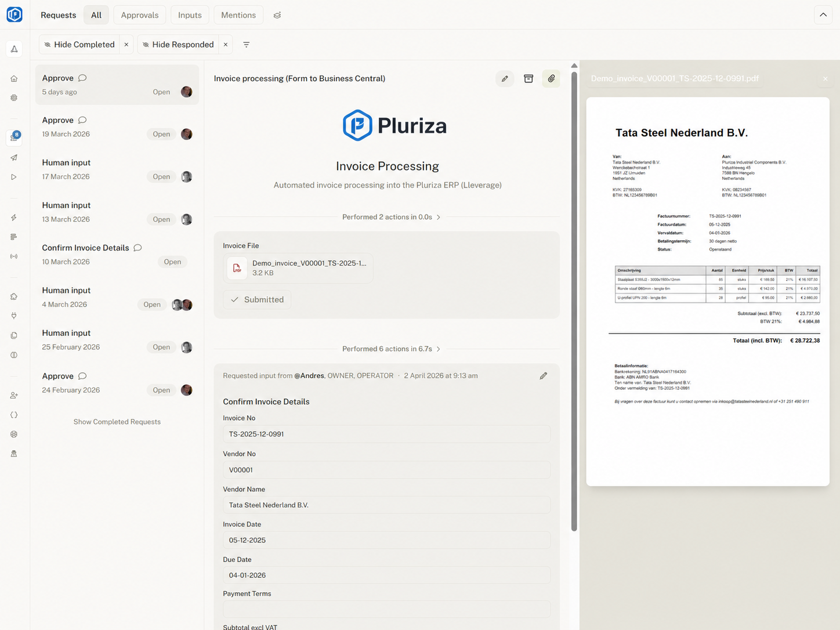Image resolution: width=840 pixels, height=630 pixels.
Task: Click the curly braces icon in sidebar
Action: click(x=14, y=415)
